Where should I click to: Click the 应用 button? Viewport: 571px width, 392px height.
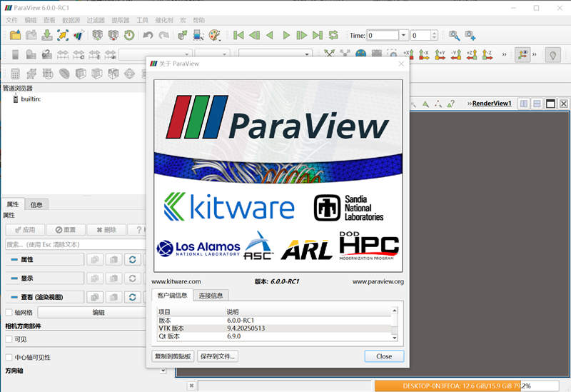[x=25, y=230]
